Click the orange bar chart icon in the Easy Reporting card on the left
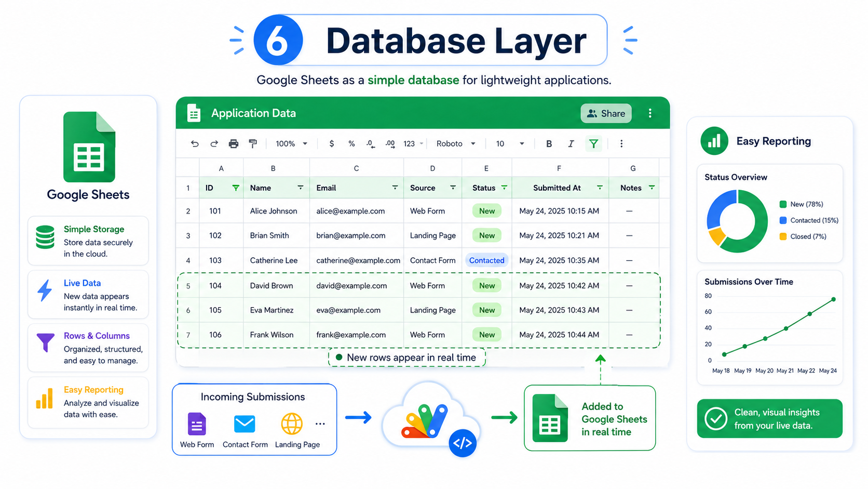This screenshot has height=489, width=868. point(45,398)
